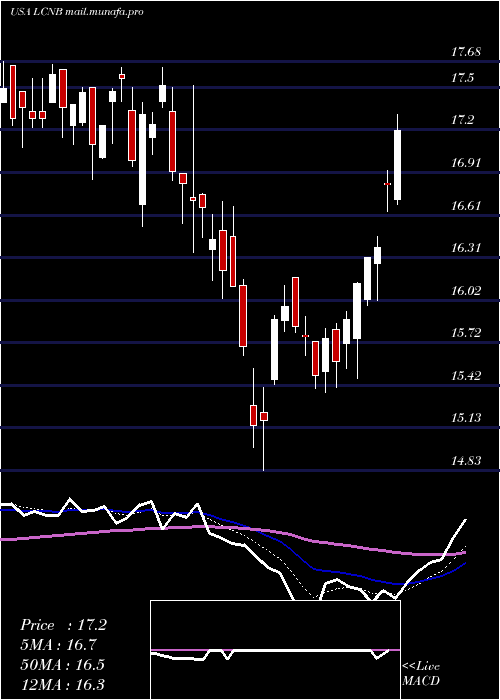
Task: Click the '12MA : 16.3' readout
Action: 62,684
